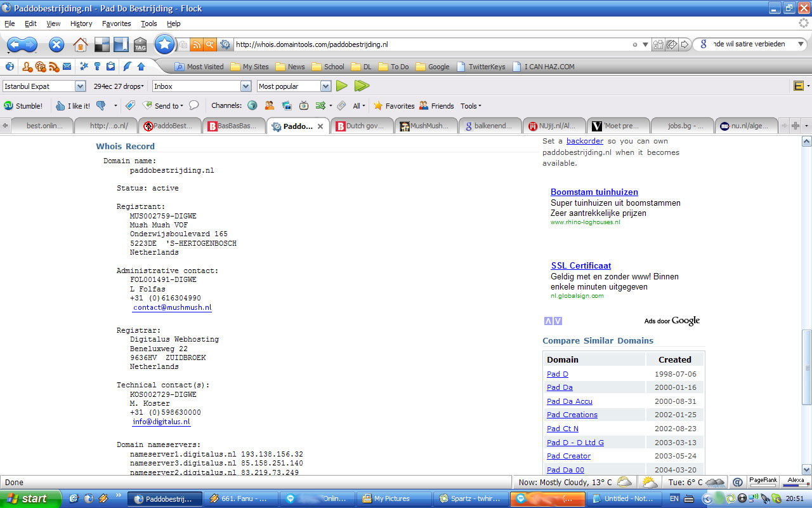Viewport: 812px width, 508px height.
Task: Expand the Istanbul Expat dropdown
Action: tap(80, 86)
